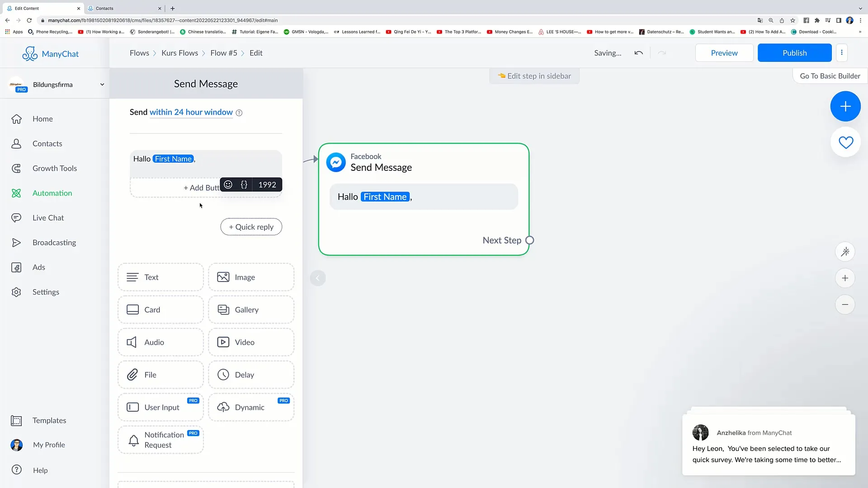
Task: Add a Notification Request block
Action: coord(160,440)
